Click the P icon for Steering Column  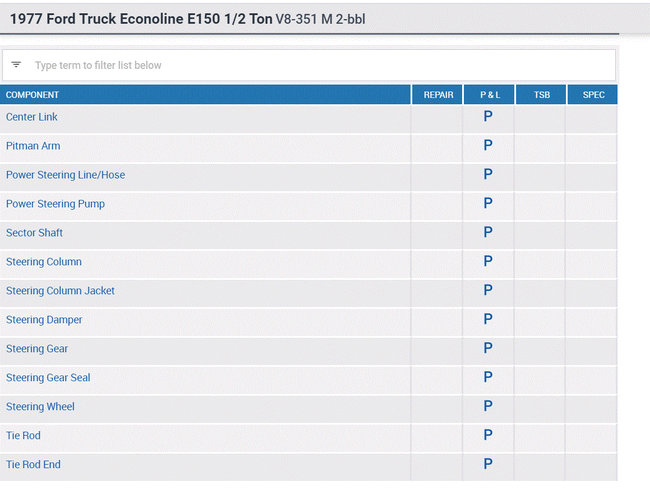coord(488,262)
